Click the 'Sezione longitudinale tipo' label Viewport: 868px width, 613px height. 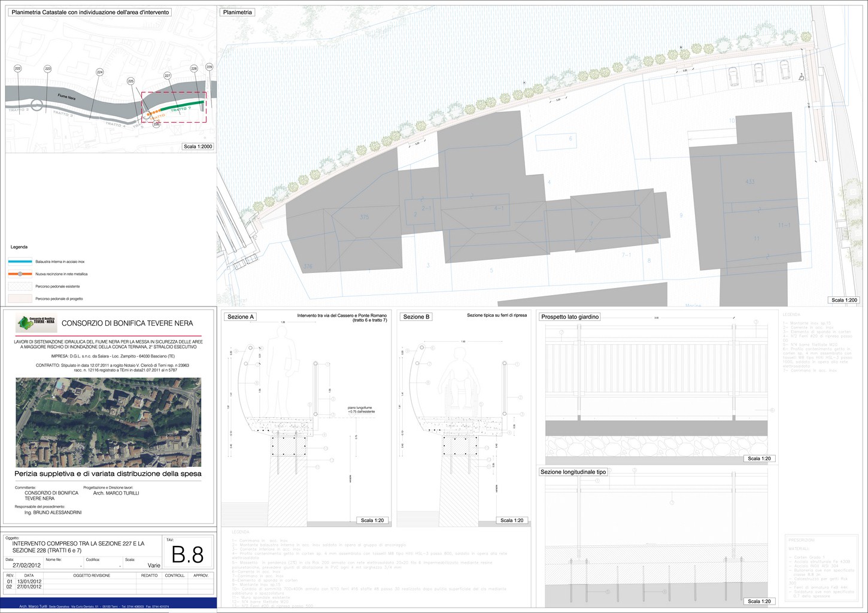(x=573, y=472)
